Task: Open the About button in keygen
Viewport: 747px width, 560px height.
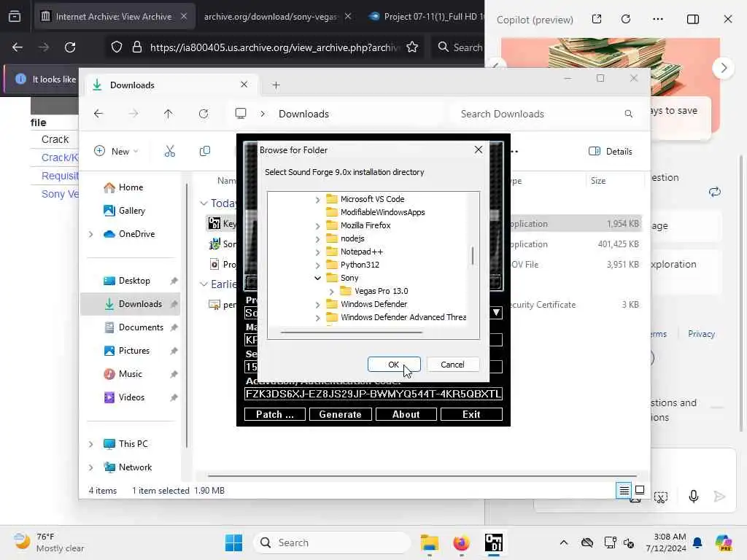Action: click(x=406, y=414)
